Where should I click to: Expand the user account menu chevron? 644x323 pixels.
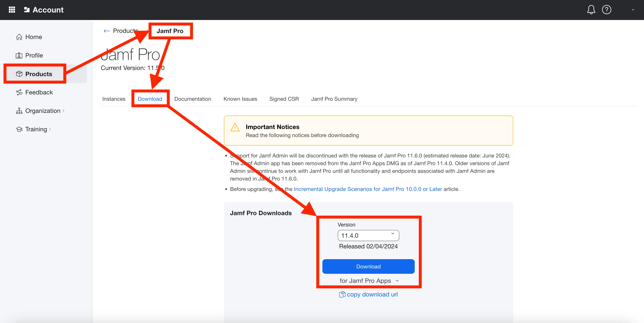point(633,10)
